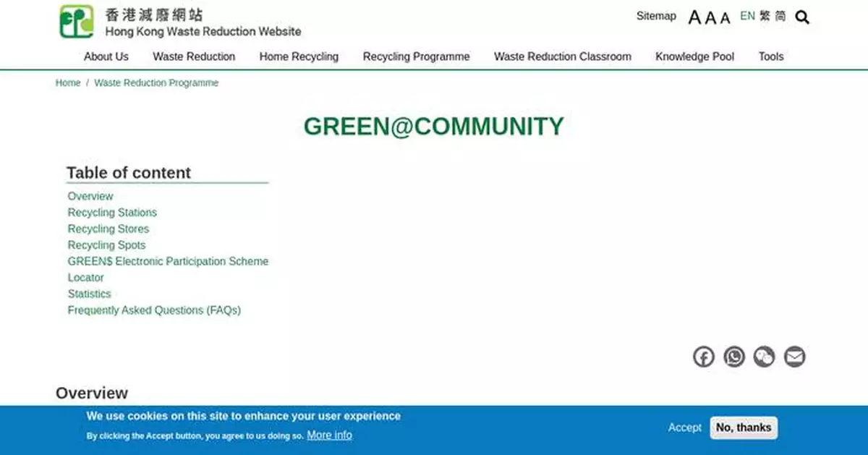868x455 pixels.
Task: Go to Home via the breadcrumb link
Action: click(67, 82)
